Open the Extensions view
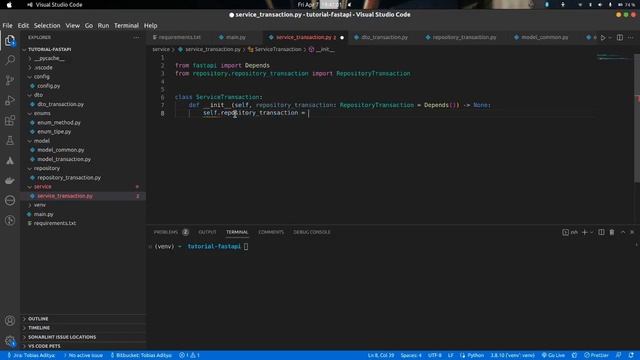Screen dimensions: 640x360 pos(10,120)
